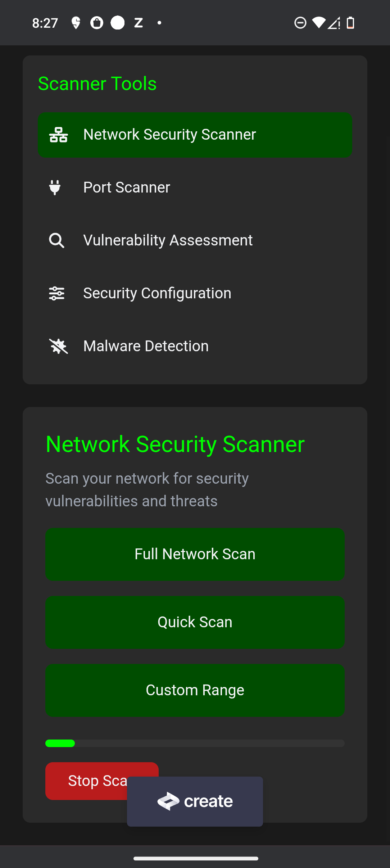Click the plug icon for Port Scanner
This screenshot has width=390, height=868.
(55, 187)
